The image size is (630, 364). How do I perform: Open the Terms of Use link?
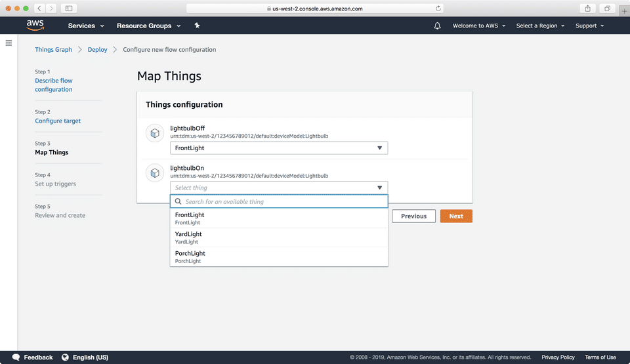point(600,357)
